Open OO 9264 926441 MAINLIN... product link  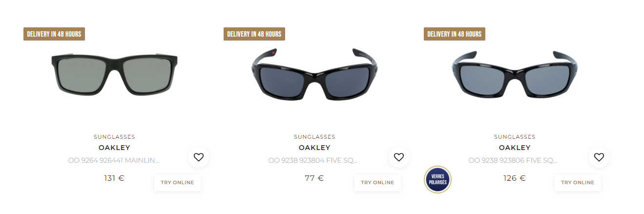tap(114, 160)
